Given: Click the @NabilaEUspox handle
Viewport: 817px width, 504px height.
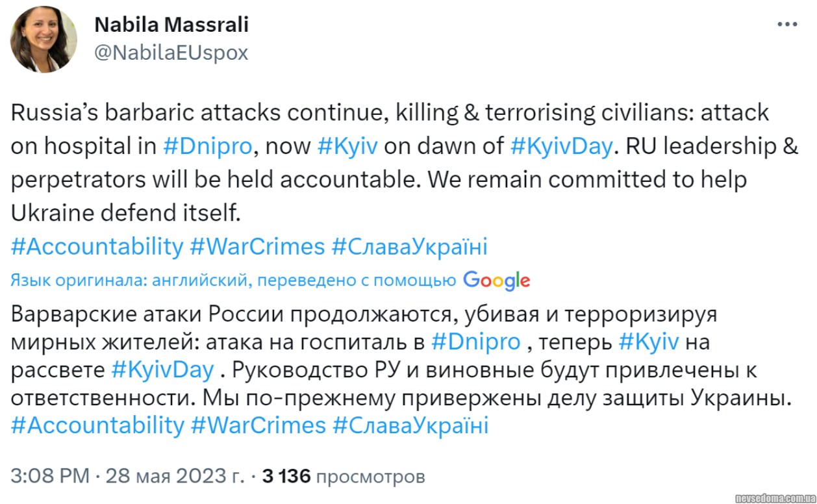Looking at the screenshot, I should [171, 53].
